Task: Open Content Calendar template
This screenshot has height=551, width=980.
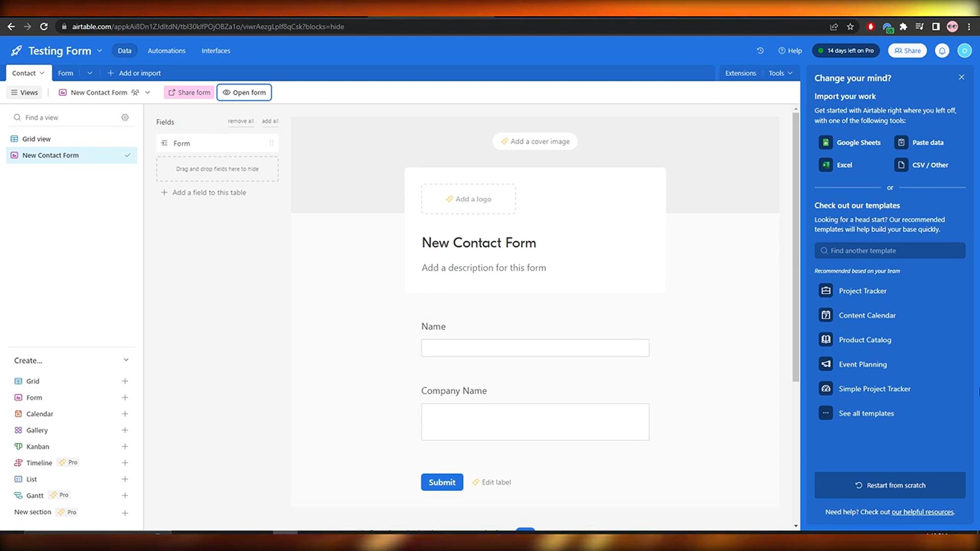Action: tap(857, 315)
